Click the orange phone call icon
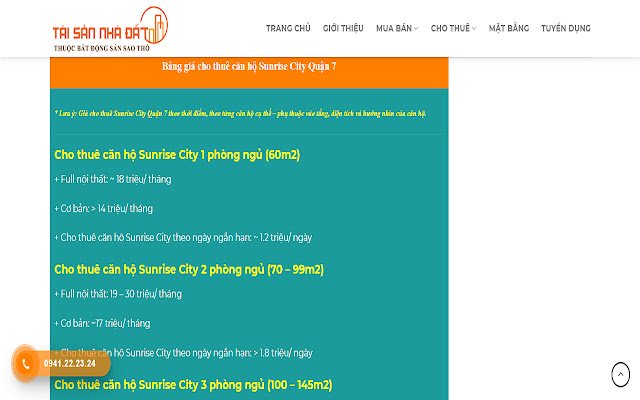This screenshot has height=400, width=640. 25,364
